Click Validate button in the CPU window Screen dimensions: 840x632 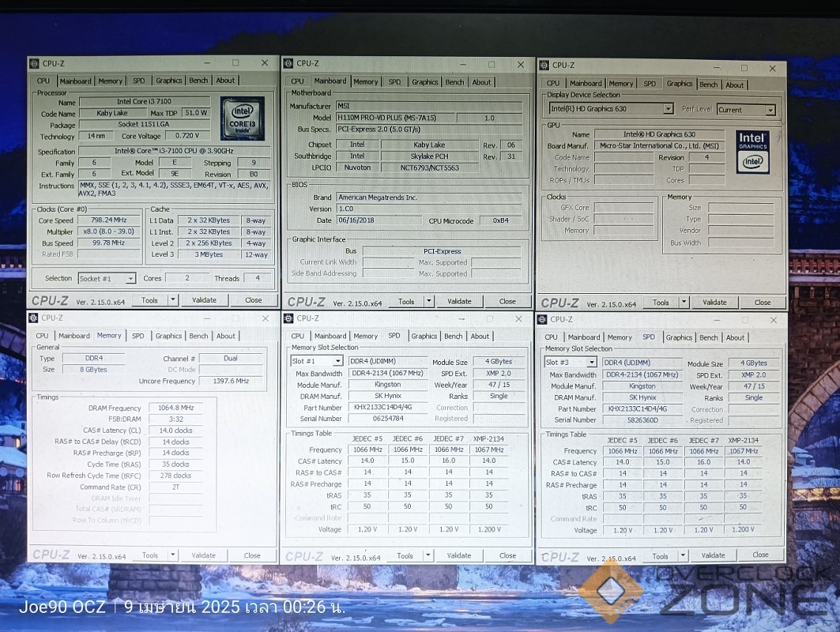204,300
